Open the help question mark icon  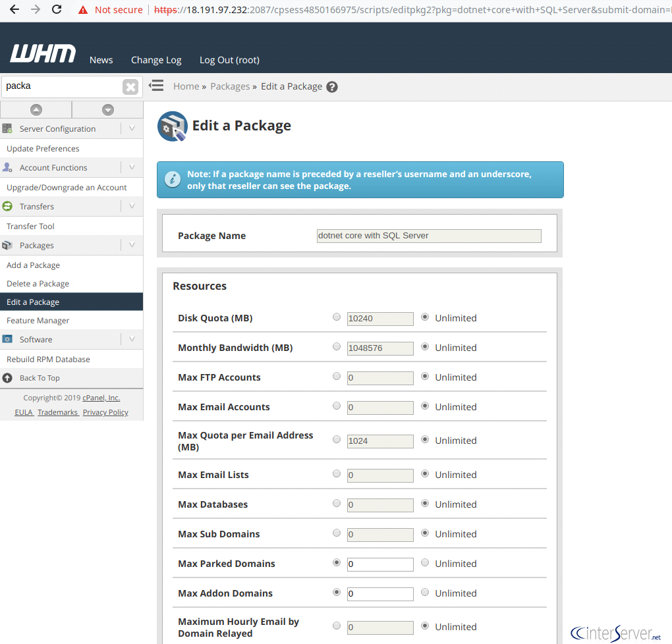pos(332,87)
